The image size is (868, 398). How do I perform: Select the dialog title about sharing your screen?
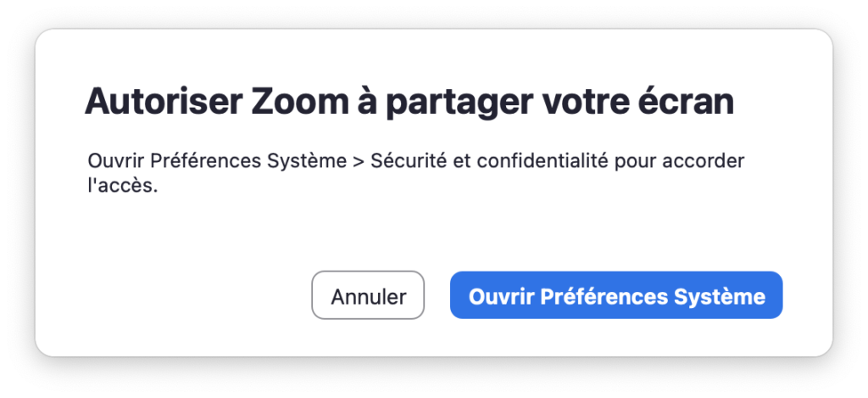409,103
